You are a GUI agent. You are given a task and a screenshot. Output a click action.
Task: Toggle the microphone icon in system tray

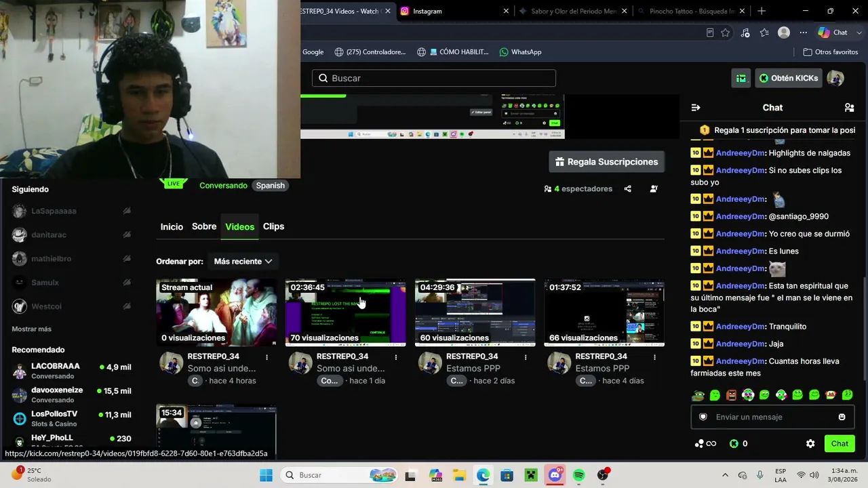click(x=760, y=475)
